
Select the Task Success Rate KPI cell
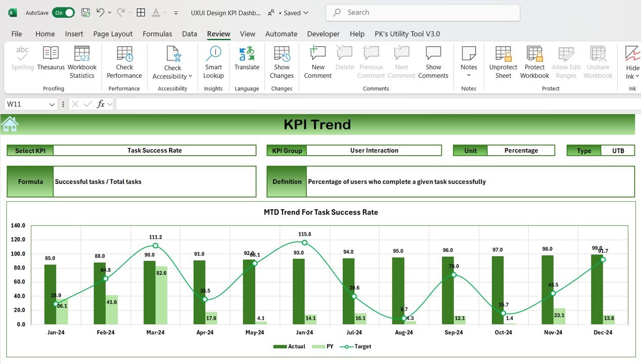tap(154, 150)
